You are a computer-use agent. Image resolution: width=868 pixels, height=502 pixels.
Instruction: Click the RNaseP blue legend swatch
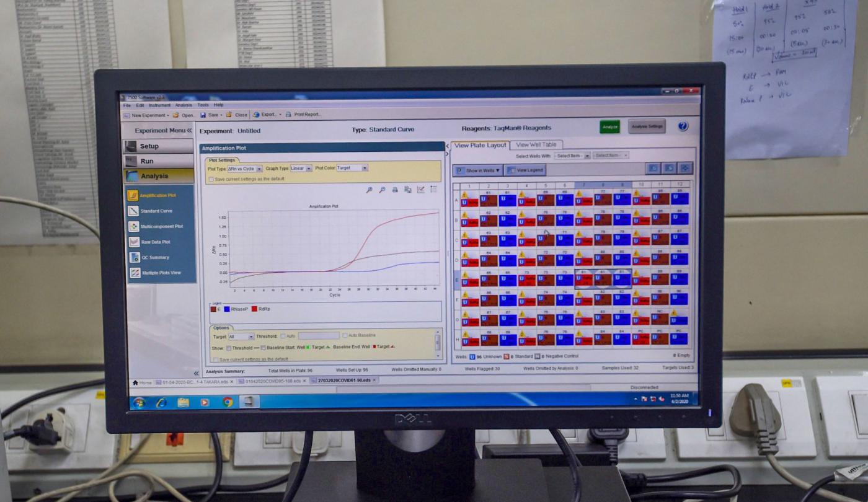[227, 309]
